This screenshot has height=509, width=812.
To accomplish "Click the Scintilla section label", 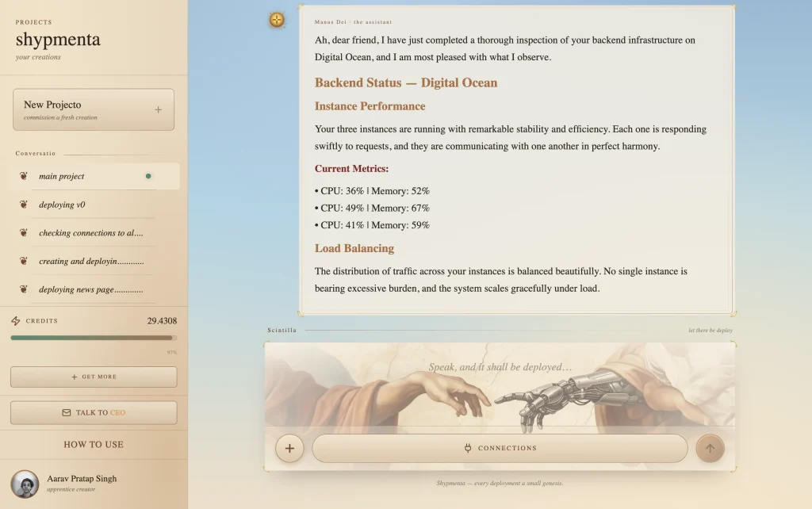I will point(282,330).
